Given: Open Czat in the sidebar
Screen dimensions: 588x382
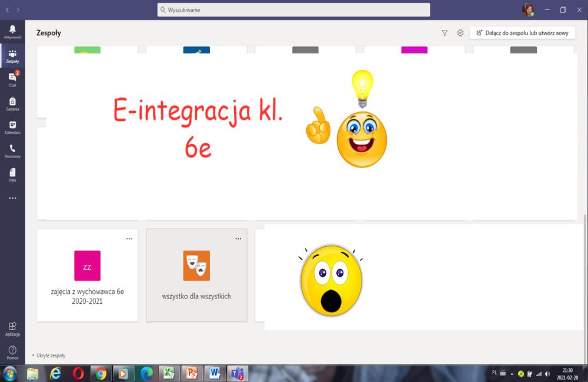Looking at the screenshot, I should (12, 79).
